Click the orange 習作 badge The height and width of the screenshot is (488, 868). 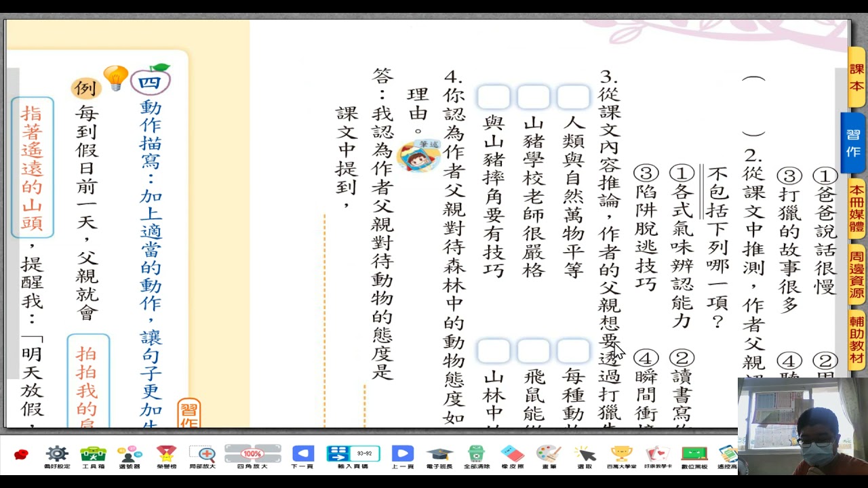pyautogui.click(x=189, y=413)
